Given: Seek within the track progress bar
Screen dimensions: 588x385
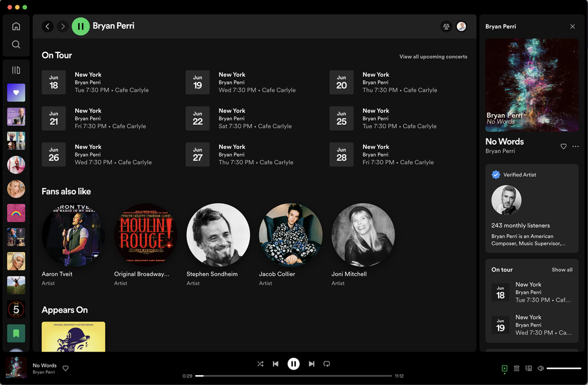Looking at the screenshot, I should pyautogui.click(x=293, y=376).
